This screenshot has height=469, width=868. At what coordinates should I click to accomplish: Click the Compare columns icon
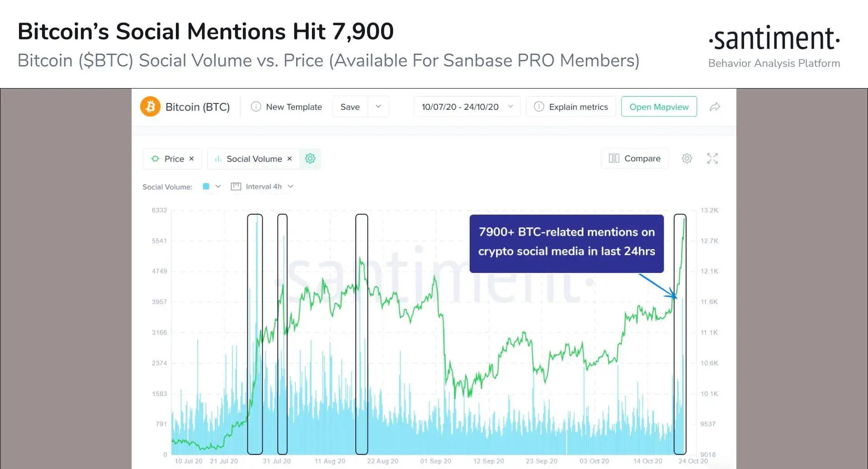(x=614, y=159)
